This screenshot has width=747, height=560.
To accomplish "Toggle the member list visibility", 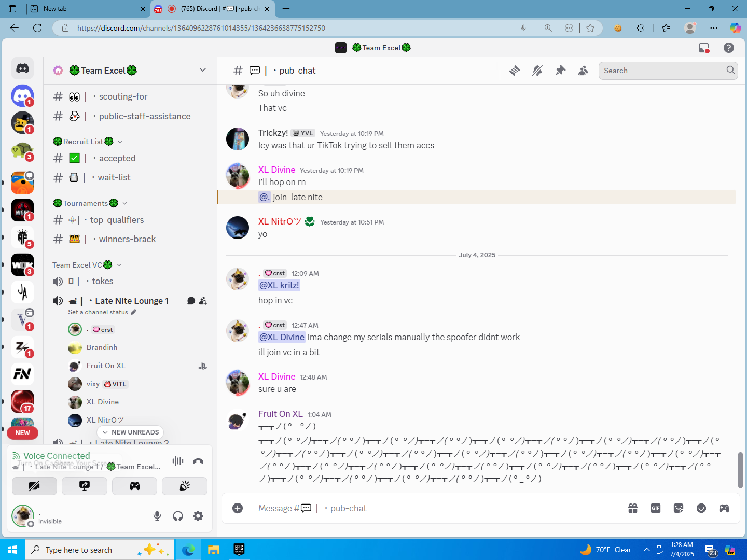I will click(x=583, y=71).
